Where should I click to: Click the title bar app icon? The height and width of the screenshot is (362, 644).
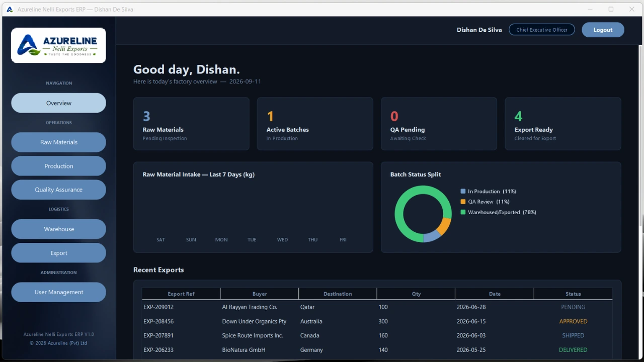coord(10,9)
